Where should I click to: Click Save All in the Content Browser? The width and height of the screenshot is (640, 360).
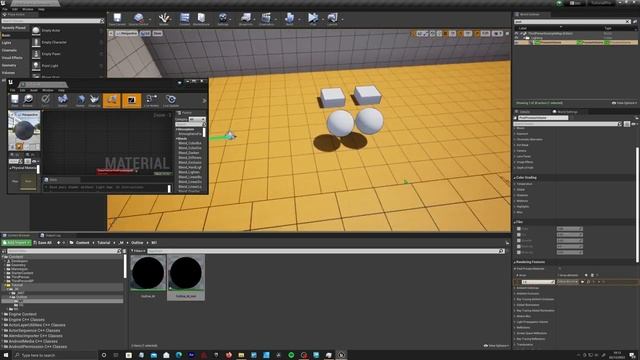(x=42, y=243)
